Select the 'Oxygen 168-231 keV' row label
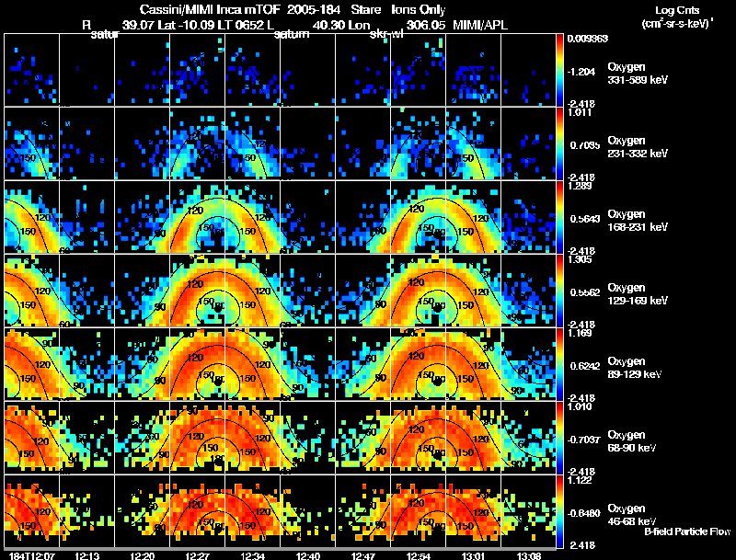This screenshot has width=736, height=560. pos(638,221)
